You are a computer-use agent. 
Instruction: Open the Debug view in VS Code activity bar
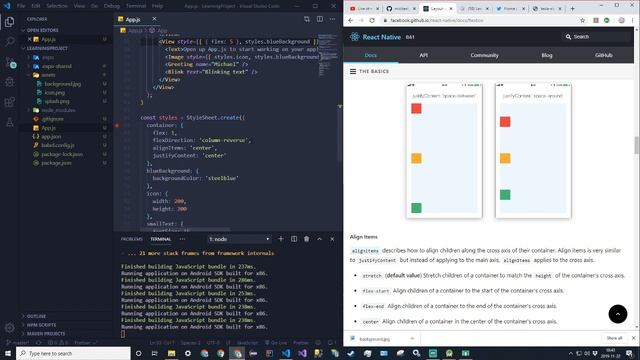(x=9, y=82)
